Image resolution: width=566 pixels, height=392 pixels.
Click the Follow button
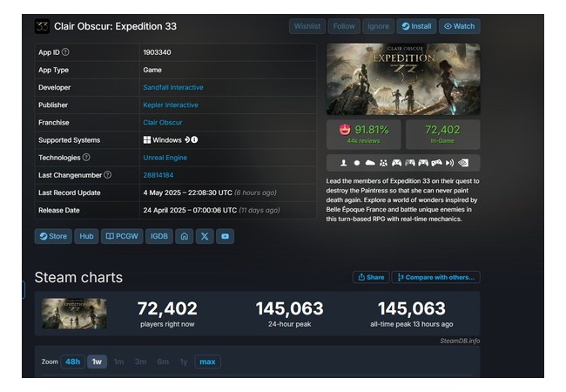[344, 26]
